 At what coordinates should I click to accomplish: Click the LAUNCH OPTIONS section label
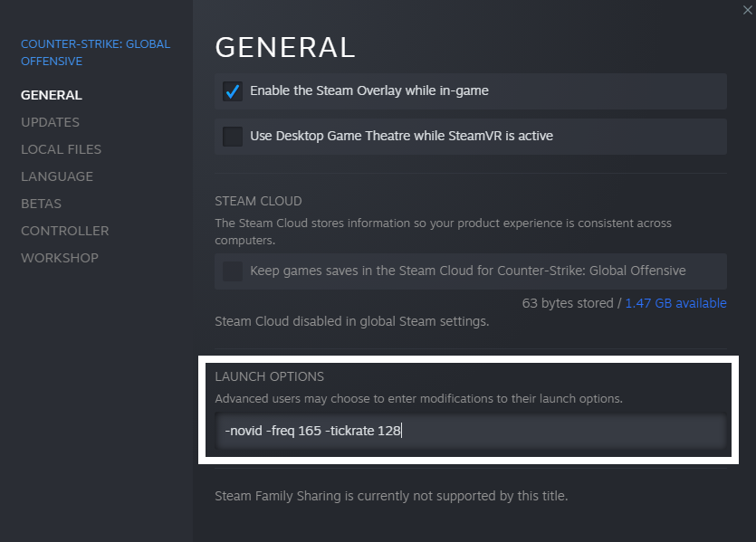click(269, 376)
